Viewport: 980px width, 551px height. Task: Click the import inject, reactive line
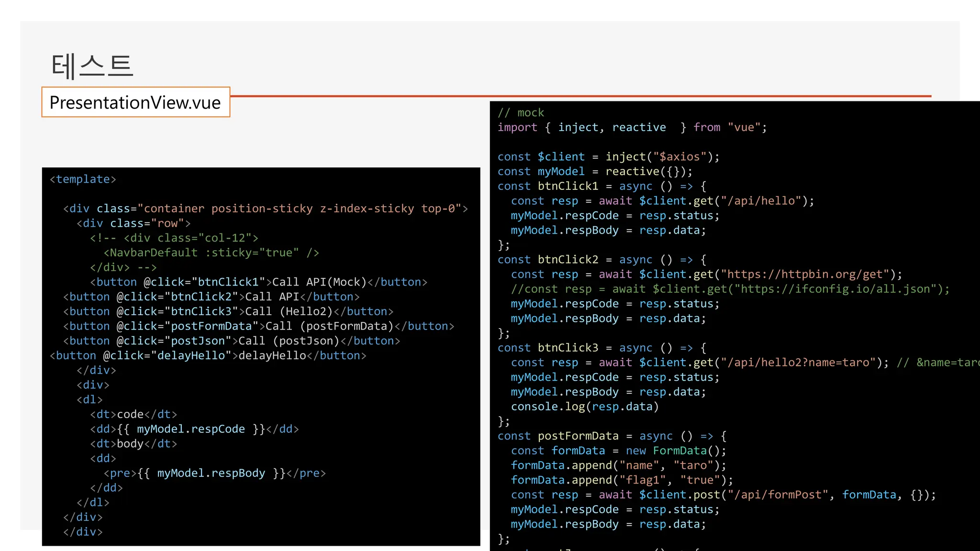point(632,128)
